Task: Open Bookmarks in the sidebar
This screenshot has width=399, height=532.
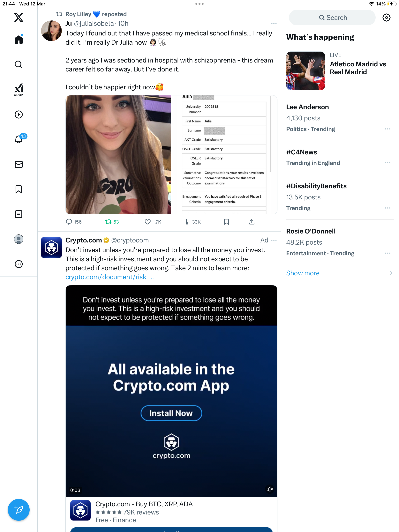Action: [19, 189]
